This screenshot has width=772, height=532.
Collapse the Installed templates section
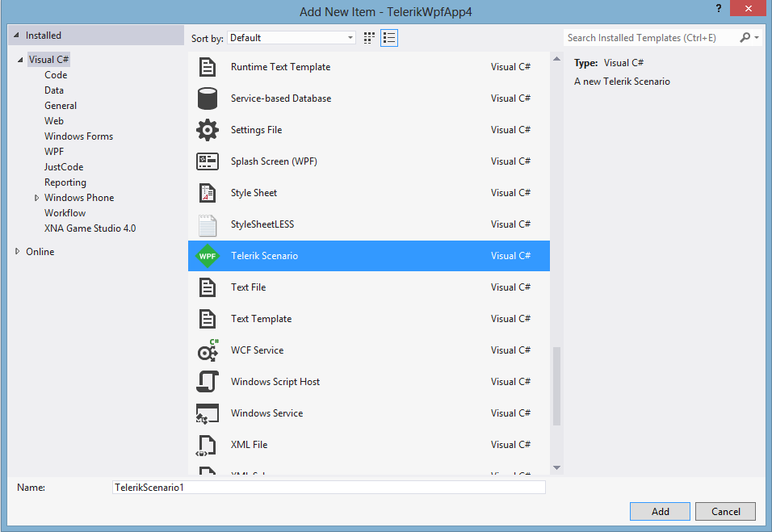point(16,35)
